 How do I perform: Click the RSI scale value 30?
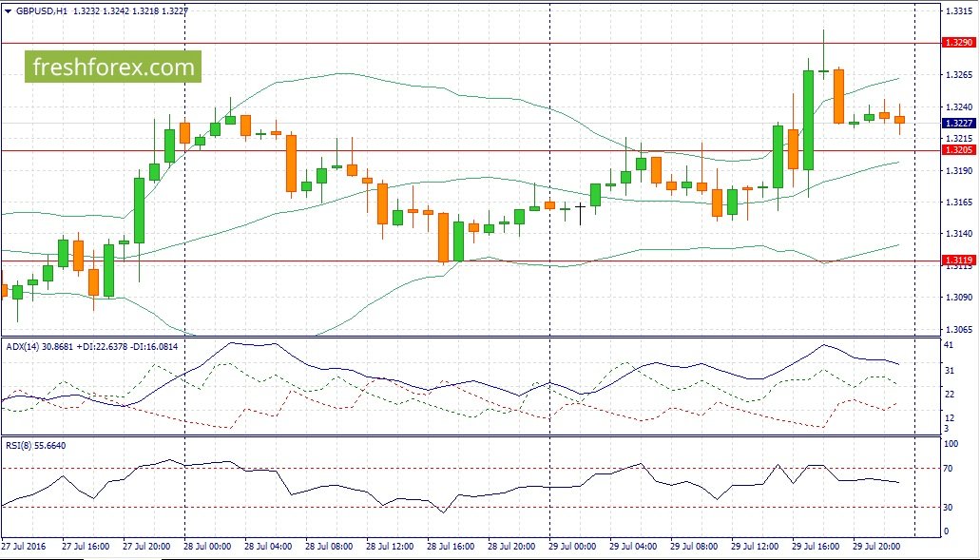coord(949,508)
